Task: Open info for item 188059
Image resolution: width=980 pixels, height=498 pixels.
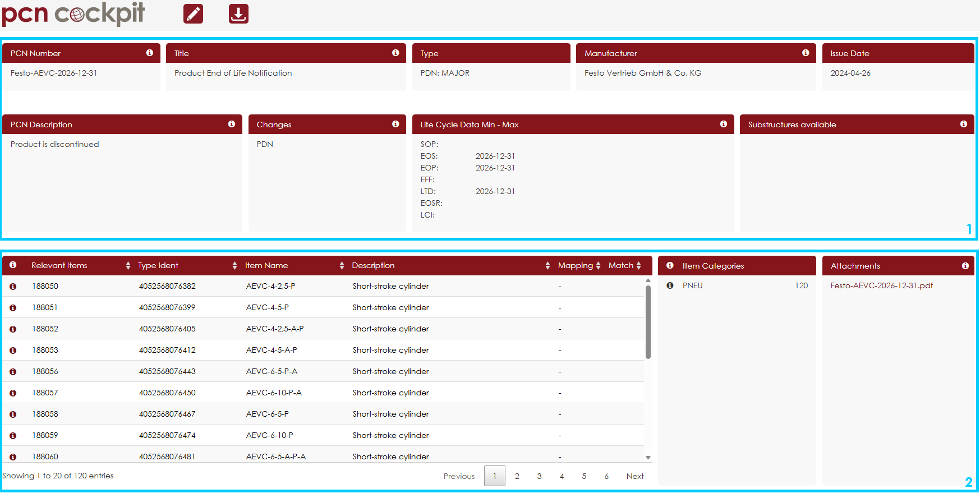Action: 13,436
